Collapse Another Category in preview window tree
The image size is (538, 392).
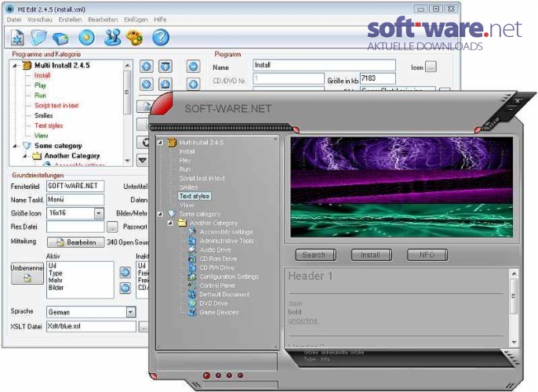(x=170, y=223)
